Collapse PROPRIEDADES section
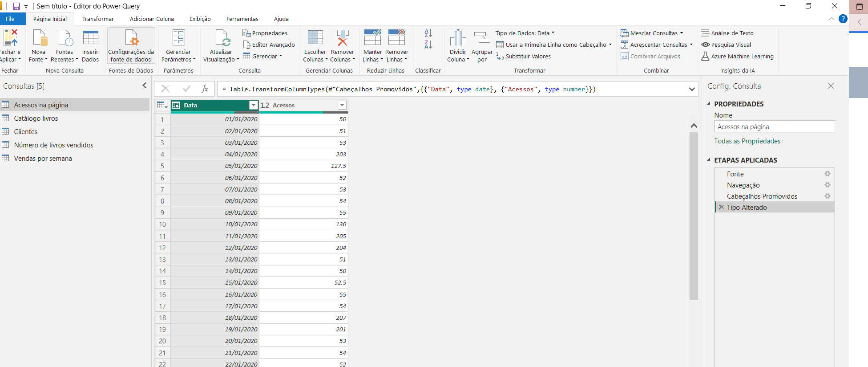 pyautogui.click(x=709, y=103)
